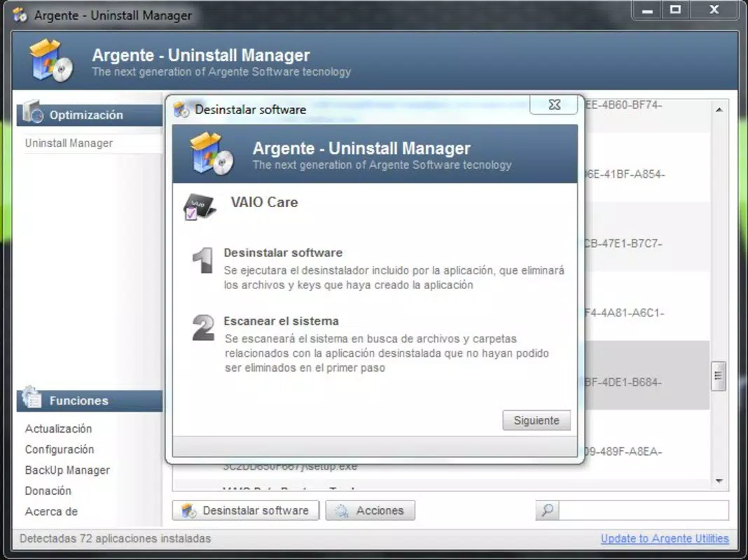Click the gear icon on Acciones button
748x560 pixels.
tap(342, 511)
